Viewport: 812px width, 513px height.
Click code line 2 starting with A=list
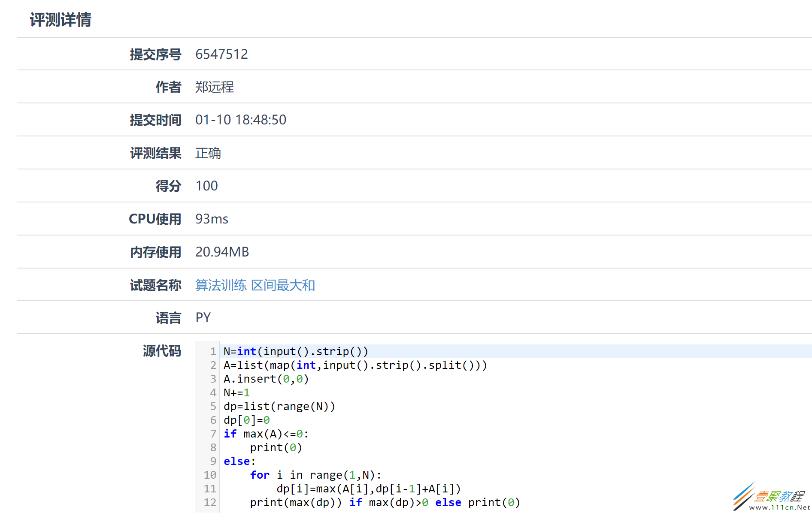click(355, 365)
